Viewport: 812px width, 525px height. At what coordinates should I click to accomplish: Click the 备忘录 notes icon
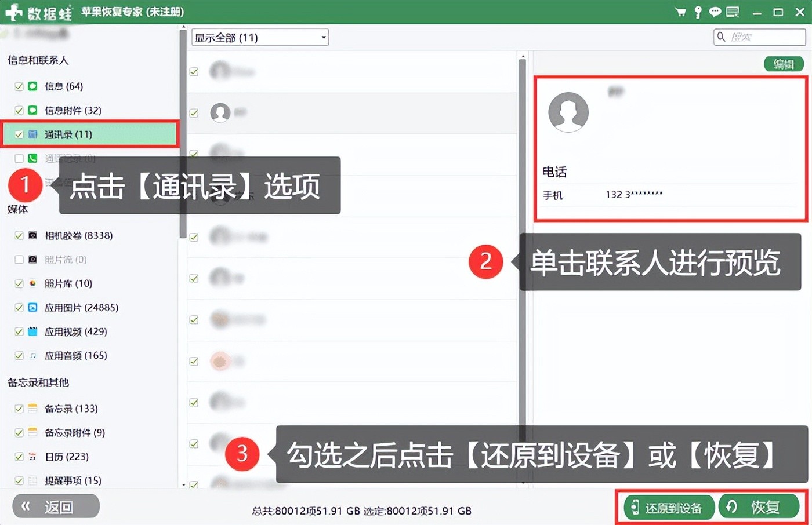click(33, 409)
